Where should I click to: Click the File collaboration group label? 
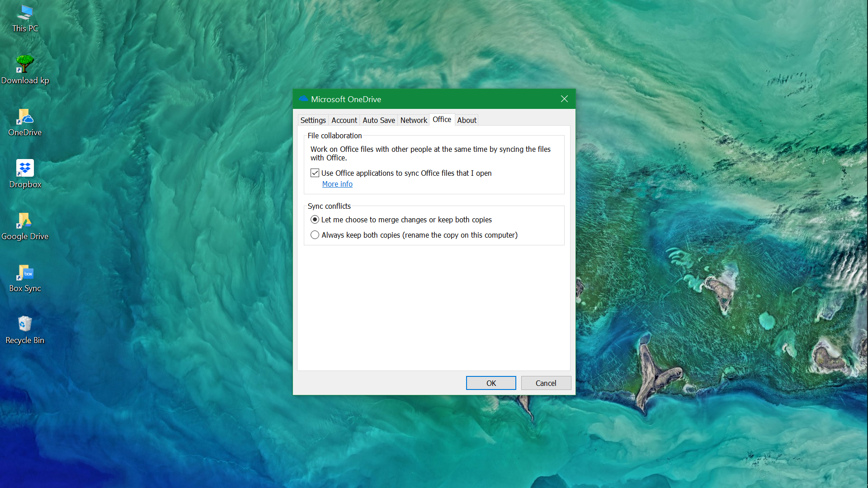335,136
